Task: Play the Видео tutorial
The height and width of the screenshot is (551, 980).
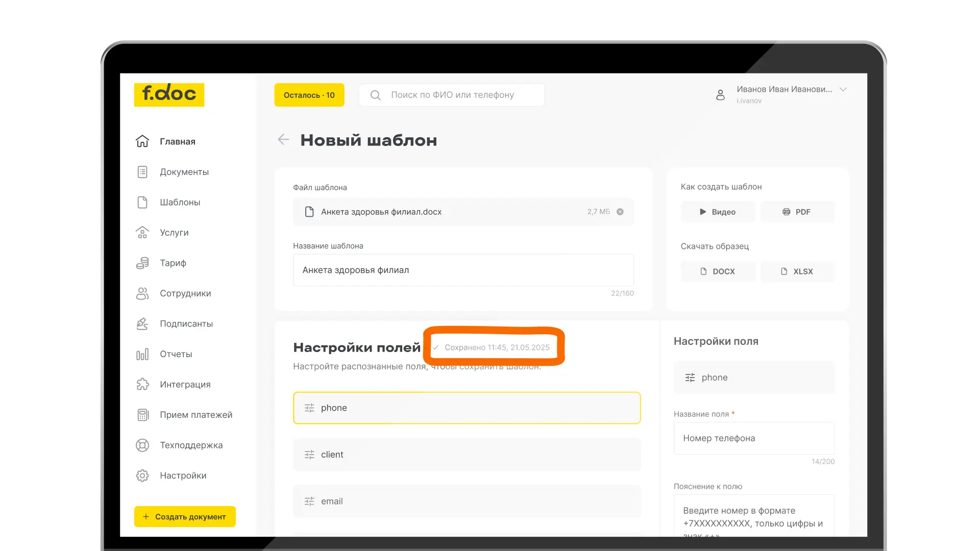Action: [717, 212]
